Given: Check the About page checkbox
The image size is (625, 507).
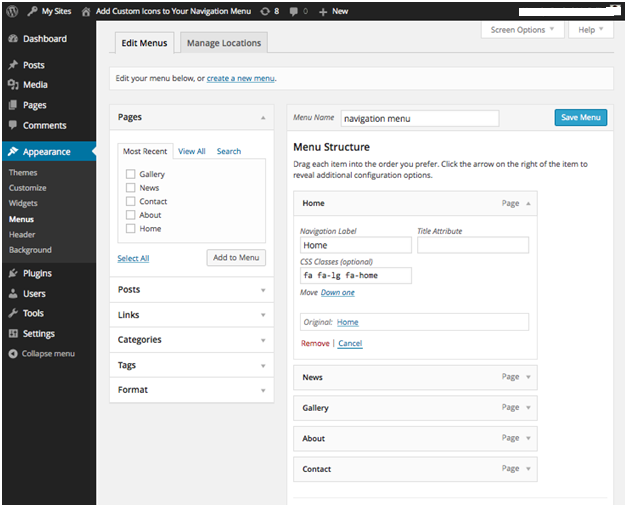Looking at the screenshot, I should pos(130,215).
